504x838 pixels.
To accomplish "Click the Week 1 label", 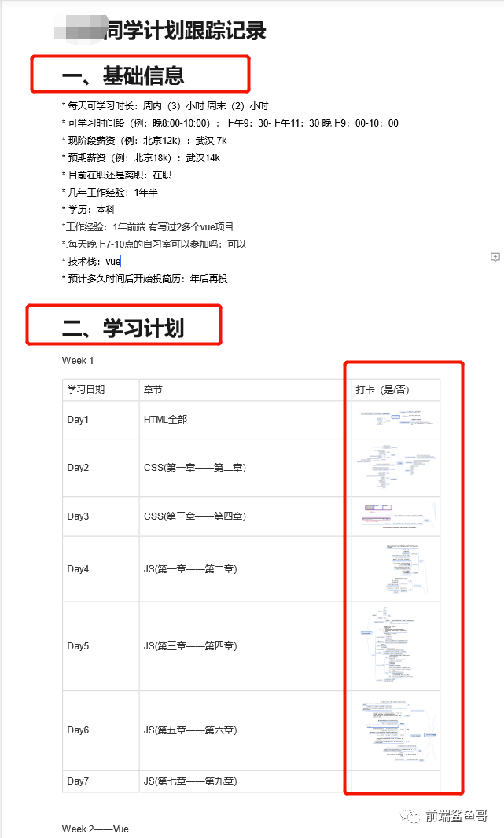I will tap(78, 361).
